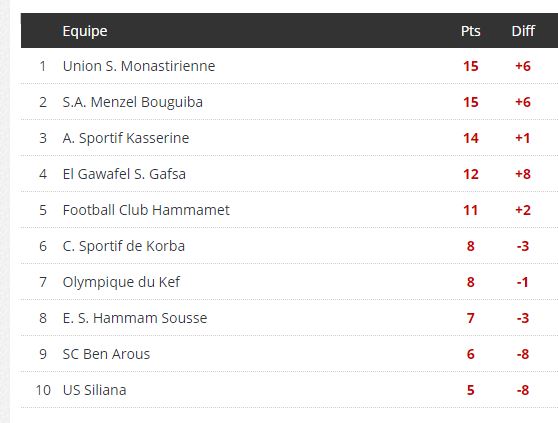Image resolution: width=558 pixels, height=423 pixels.
Task: Click Football Club Hammamet's 11 points value
Action: (470, 210)
